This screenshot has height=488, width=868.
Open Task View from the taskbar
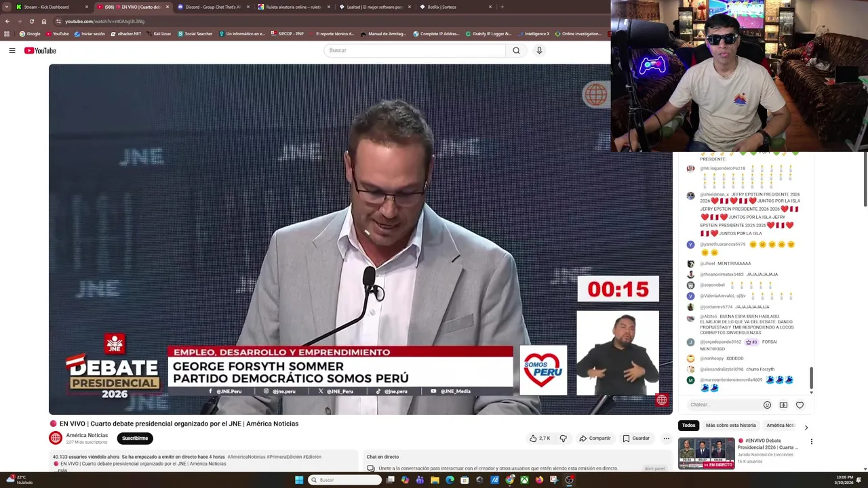(391, 480)
